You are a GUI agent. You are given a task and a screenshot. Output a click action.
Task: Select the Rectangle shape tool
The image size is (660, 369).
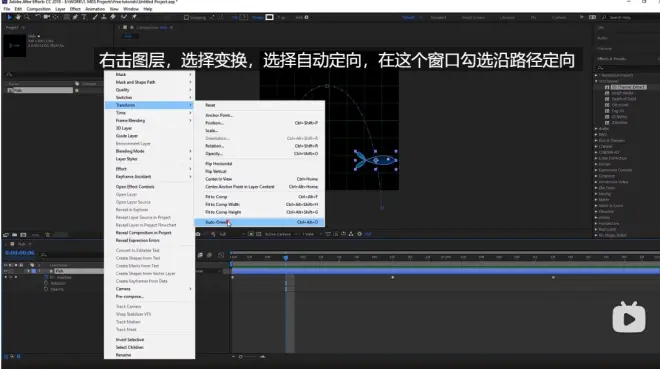[67, 17]
